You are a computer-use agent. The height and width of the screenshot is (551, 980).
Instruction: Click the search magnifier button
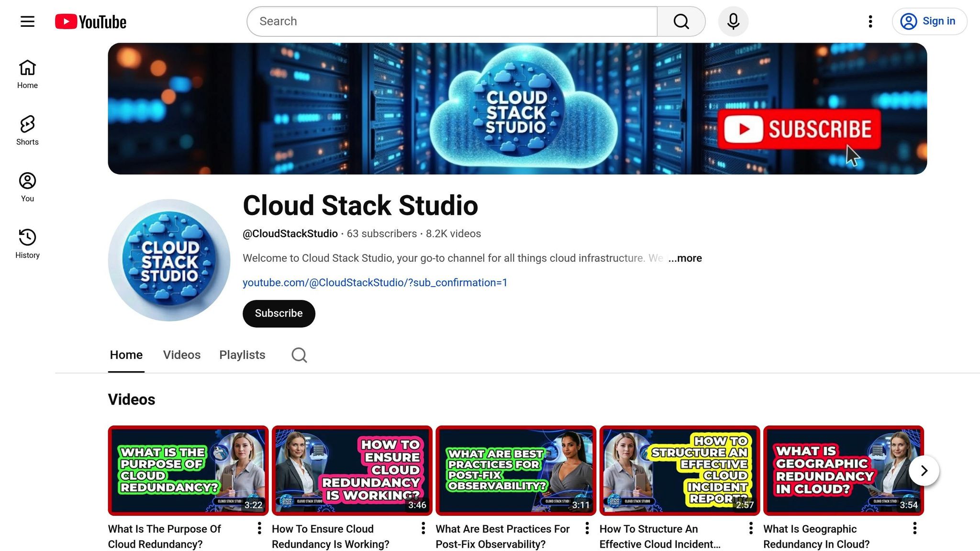point(681,22)
